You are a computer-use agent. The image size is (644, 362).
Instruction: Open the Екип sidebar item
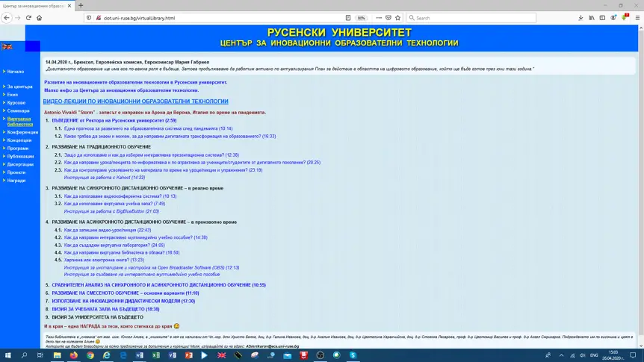12,94
